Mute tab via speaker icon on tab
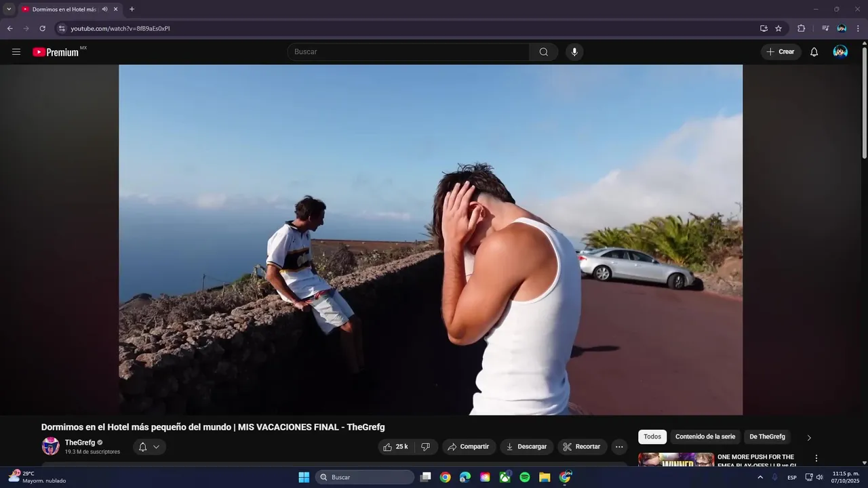Screen dimensions: 868x488 coord(104,9)
